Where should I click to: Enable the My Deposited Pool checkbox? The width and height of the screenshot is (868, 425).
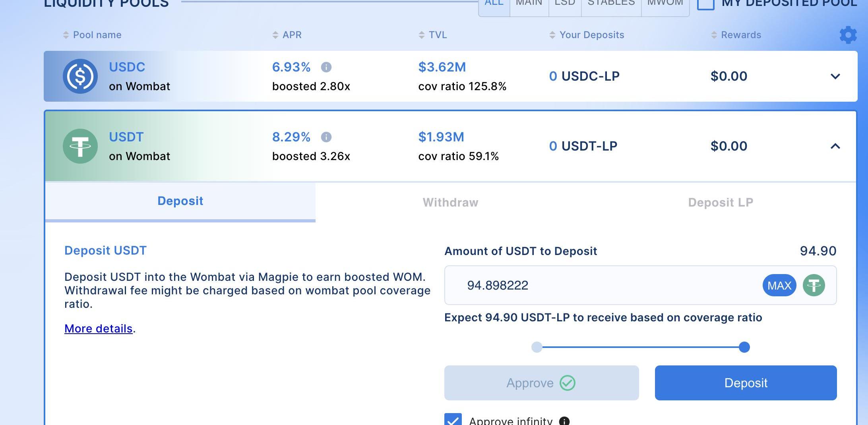[x=706, y=4]
